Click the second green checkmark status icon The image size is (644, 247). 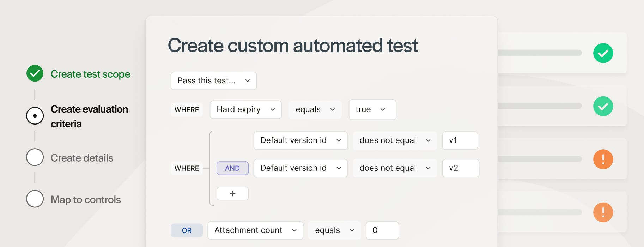click(x=603, y=106)
